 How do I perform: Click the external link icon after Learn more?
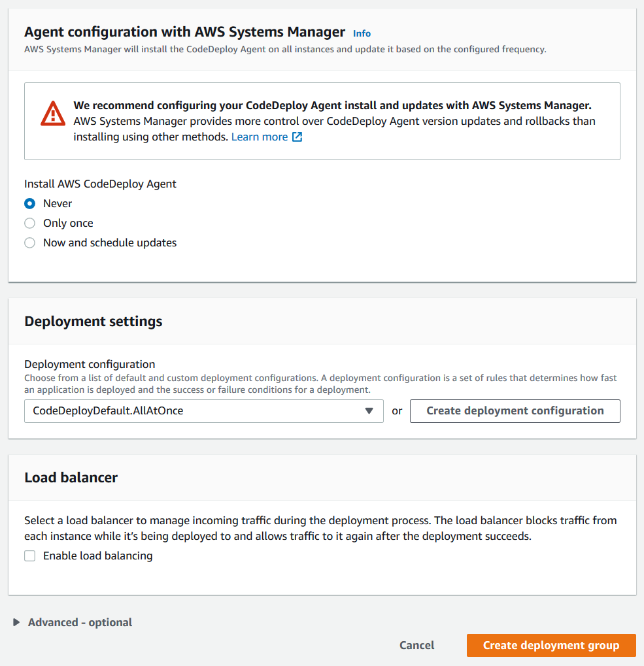297,137
